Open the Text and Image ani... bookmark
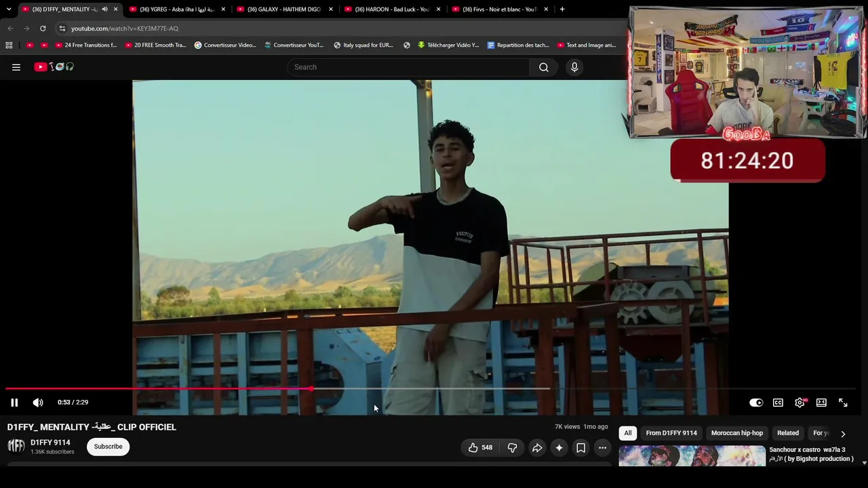This screenshot has height=488, width=868. pyautogui.click(x=587, y=45)
